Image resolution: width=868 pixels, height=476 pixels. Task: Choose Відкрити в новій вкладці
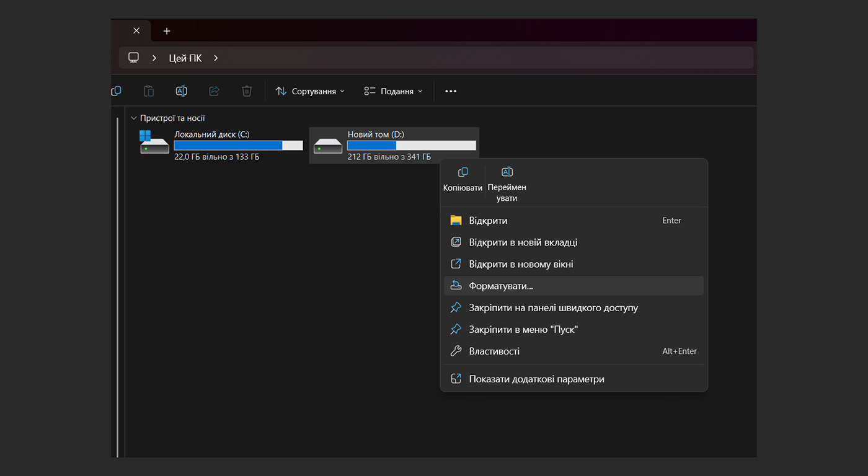tap(574, 242)
